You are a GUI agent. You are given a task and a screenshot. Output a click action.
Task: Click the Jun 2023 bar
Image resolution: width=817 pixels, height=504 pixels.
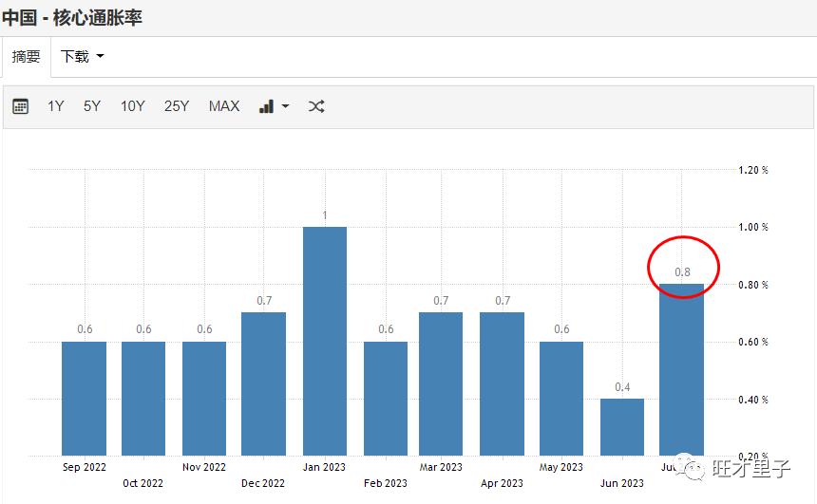pos(622,427)
